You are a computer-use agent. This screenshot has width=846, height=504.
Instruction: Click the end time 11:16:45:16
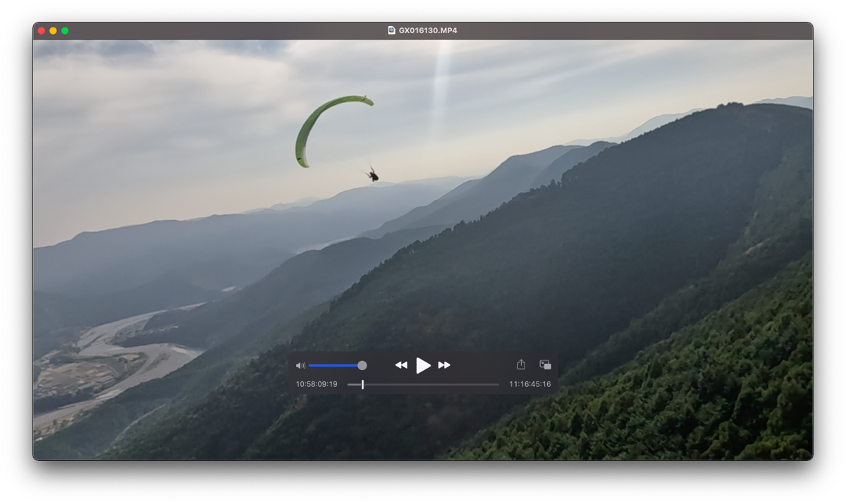pos(530,384)
